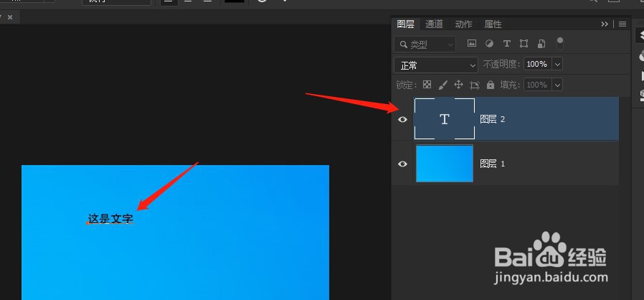Close the document tab with X
The image size is (644, 300).
[10, 17]
